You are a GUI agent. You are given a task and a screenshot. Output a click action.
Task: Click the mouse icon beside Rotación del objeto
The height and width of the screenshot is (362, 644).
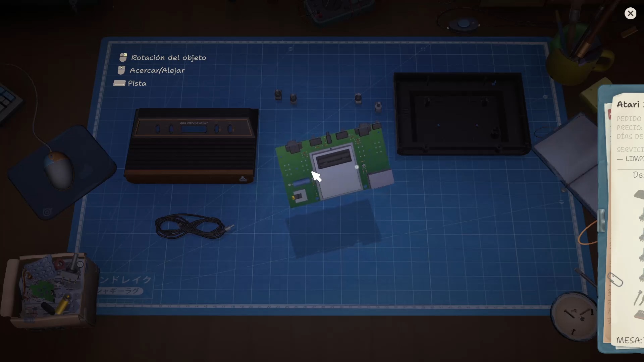pyautogui.click(x=123, y=57)
